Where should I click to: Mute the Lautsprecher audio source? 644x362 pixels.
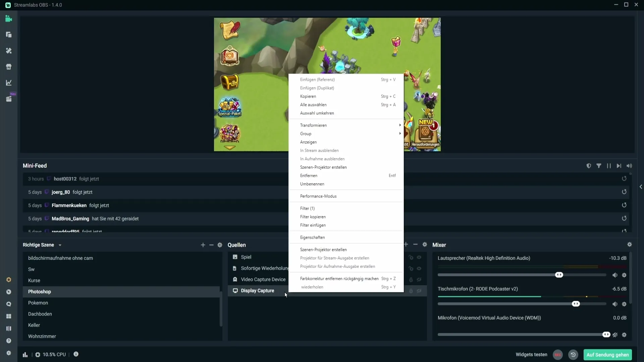pyautogui.click(x=615, y=275)
